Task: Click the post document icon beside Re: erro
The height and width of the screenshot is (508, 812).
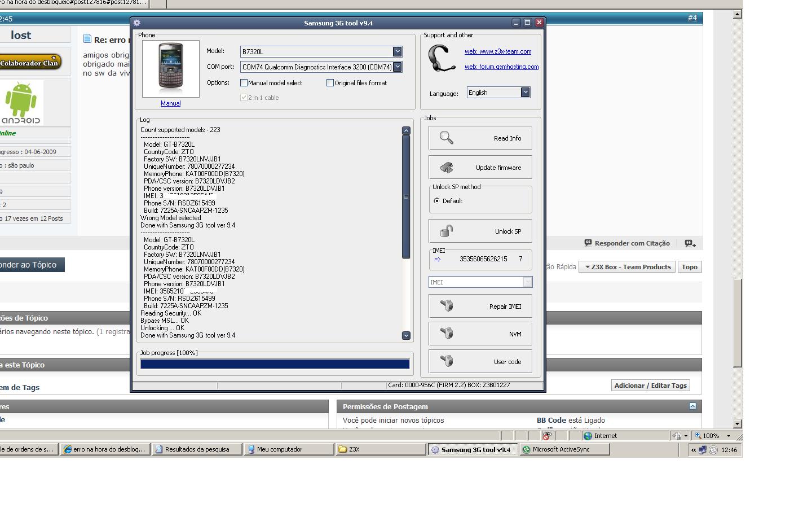Action: point(87,39)
